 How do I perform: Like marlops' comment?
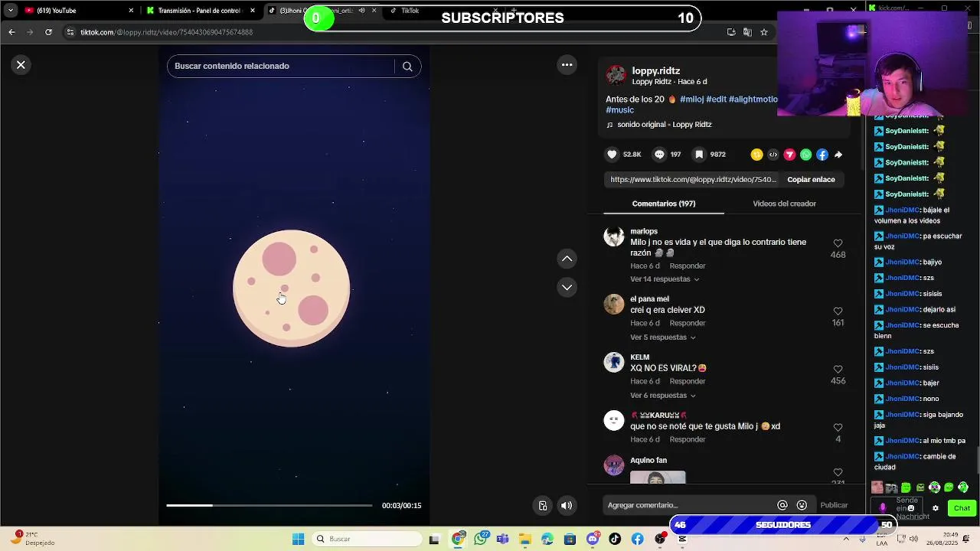click(x=838, y=243)
